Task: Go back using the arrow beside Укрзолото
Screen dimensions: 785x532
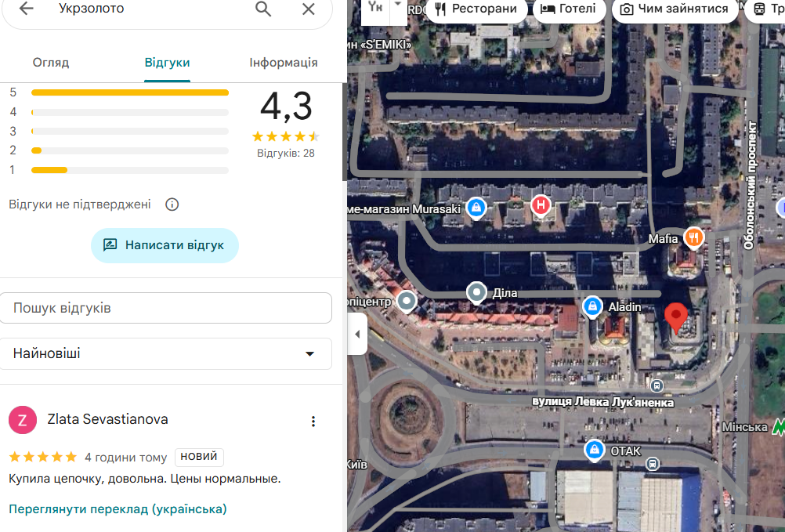Action: tap(26, 8)
